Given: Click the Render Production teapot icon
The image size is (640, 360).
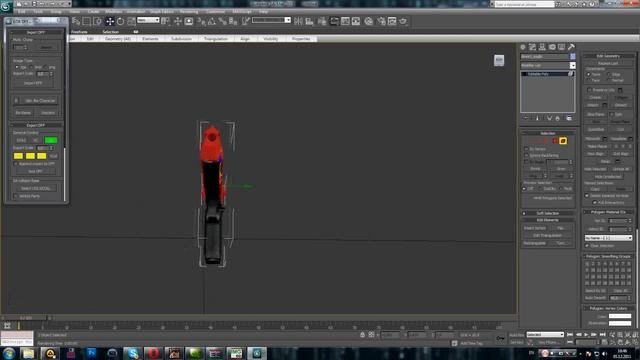Looking at the screenshot, I should pyautogui.click(x=403, y=21).
